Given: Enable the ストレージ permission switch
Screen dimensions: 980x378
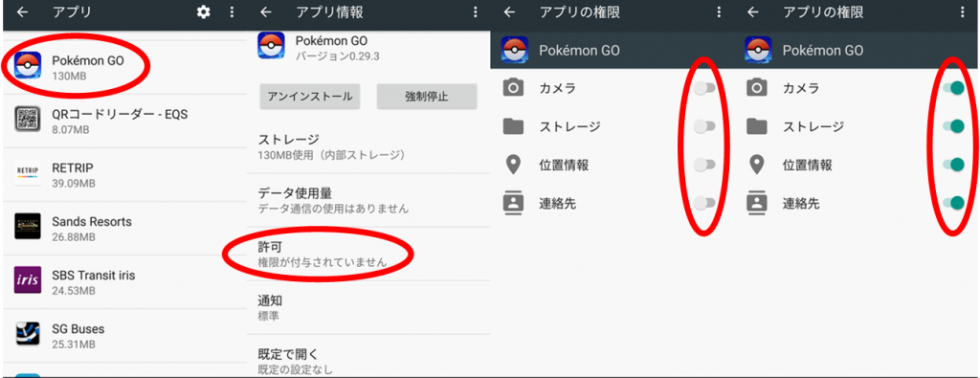Looking at the screenshot, I should pyautogui.click(x=704, y=127).
